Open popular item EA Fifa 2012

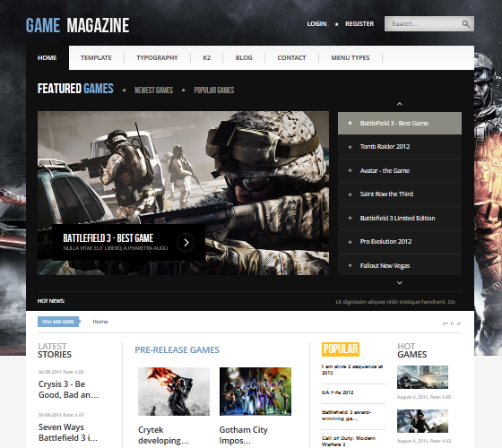click(x=337, y=392)
